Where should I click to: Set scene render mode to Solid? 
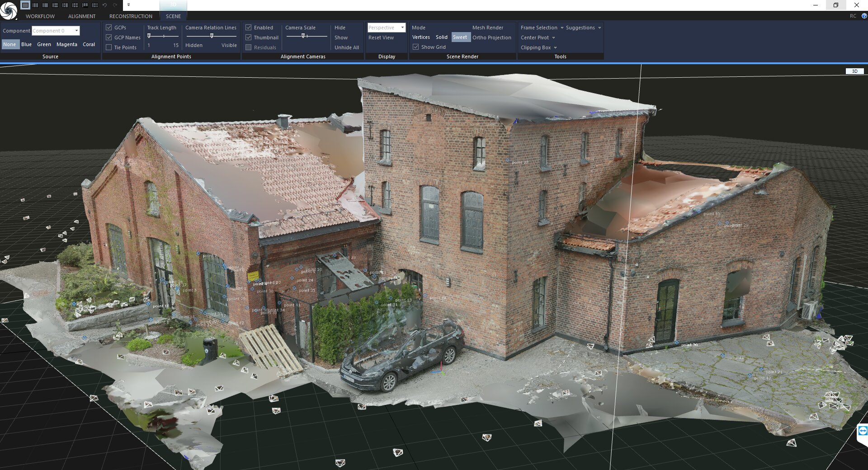pyautogui.click(x=442, y=37)
